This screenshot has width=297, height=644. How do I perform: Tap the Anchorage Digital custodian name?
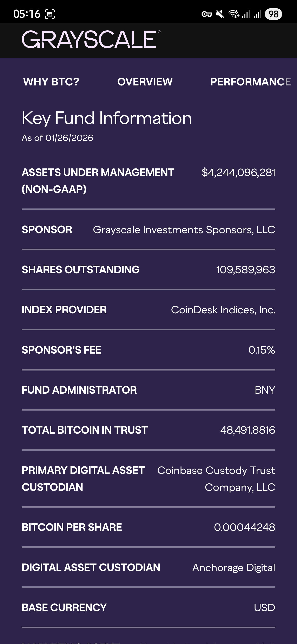(233, 567)
